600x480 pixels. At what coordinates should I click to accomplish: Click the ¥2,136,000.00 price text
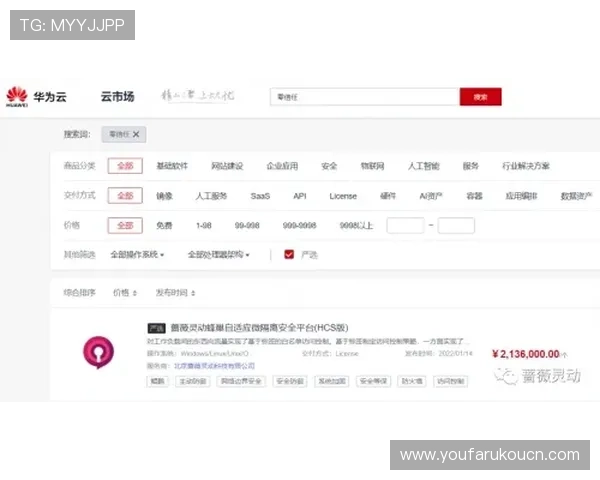point(526,354)
